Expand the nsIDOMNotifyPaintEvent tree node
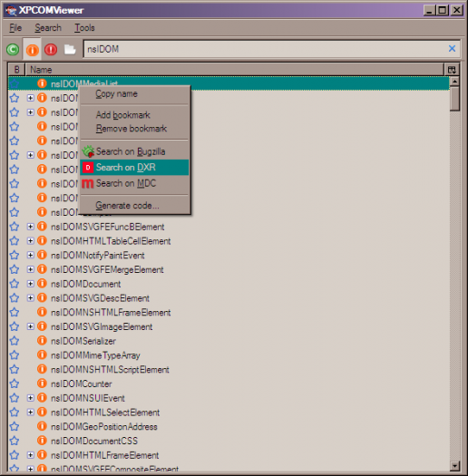The width and height of the screenshot is (468, 476). (x=30, y=255)
